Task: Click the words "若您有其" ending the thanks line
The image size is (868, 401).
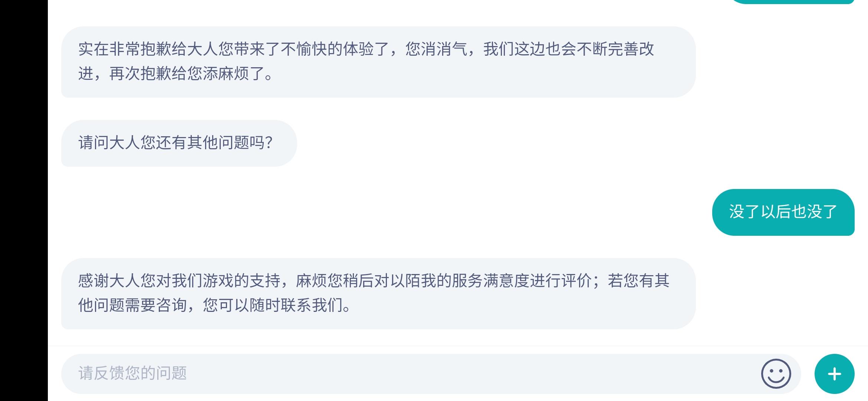Action: coord(638,281)
